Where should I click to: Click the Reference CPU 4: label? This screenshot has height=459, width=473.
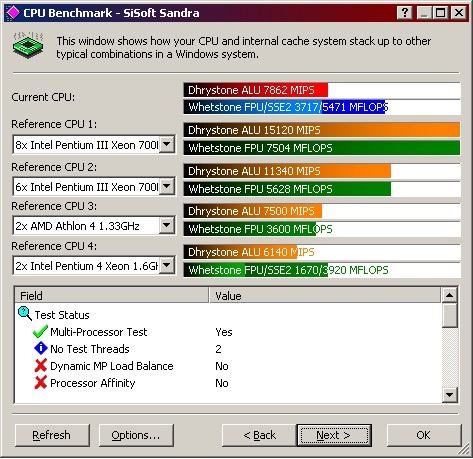[54, 246]
